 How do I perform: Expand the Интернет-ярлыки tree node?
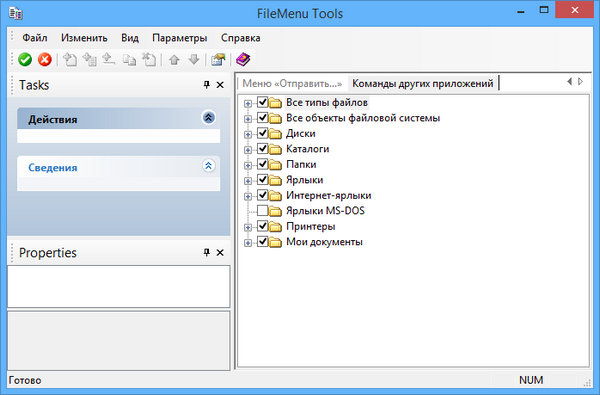click(248, 197)
